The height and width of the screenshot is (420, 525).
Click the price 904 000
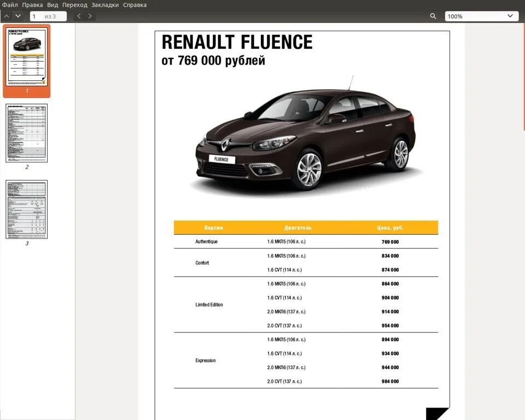coord(390,297)
